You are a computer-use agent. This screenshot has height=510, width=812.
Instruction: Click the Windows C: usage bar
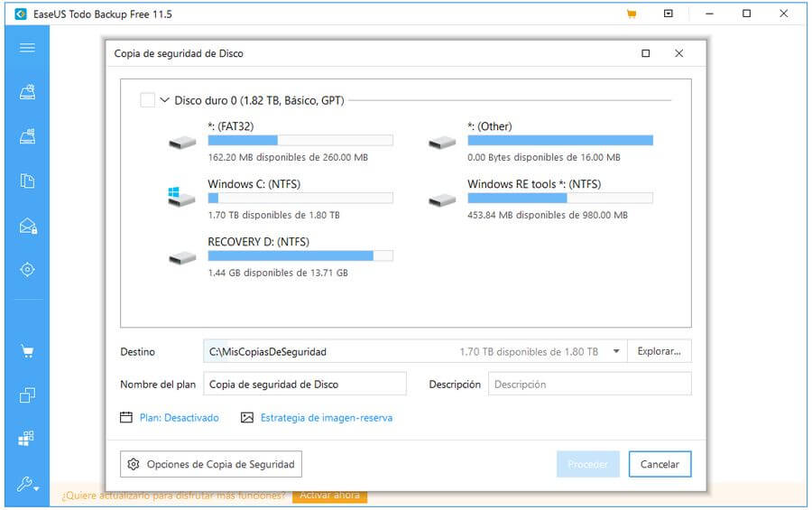tap(300, 198)
